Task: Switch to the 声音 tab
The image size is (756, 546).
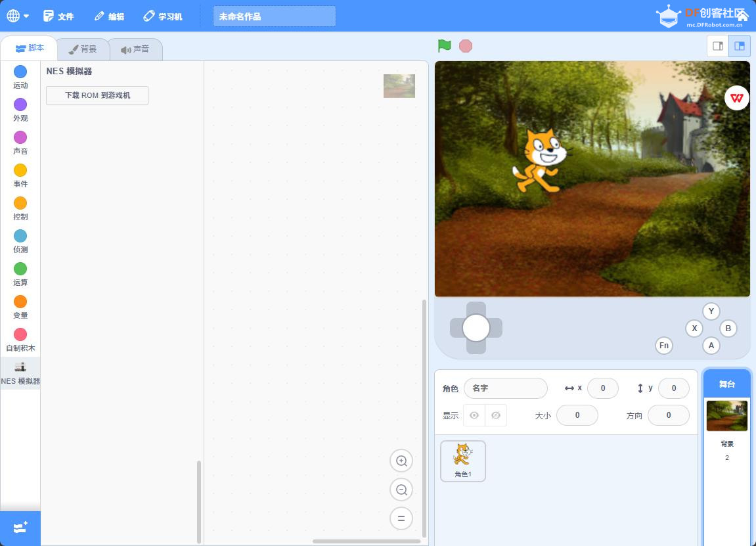Action: click(x=135, y=49)
